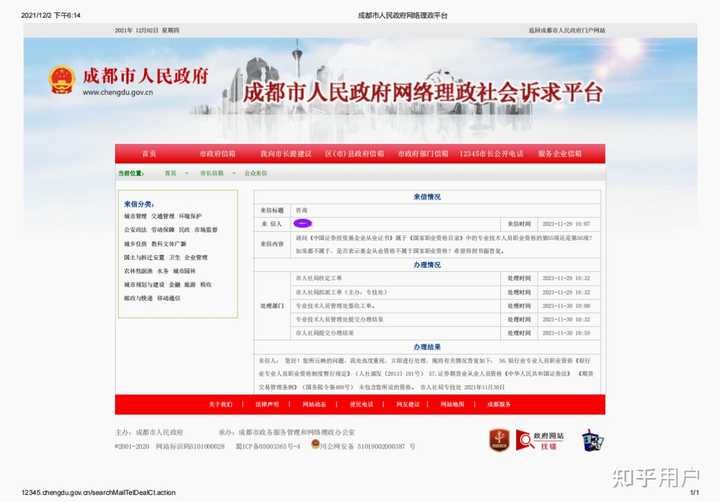Screen dimensions: 720x502
Task: Select 城市管理 letter category
Action: [x=135, y=216]
